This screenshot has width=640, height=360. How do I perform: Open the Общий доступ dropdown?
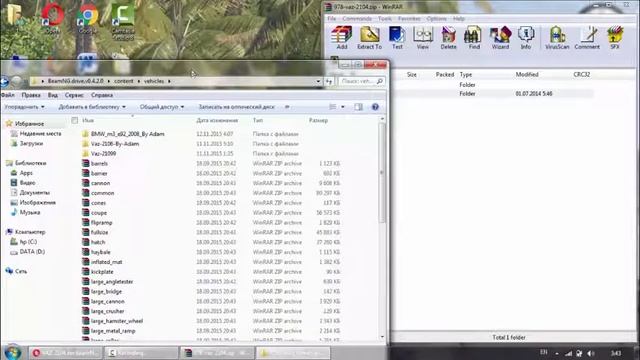click(162, 107)
